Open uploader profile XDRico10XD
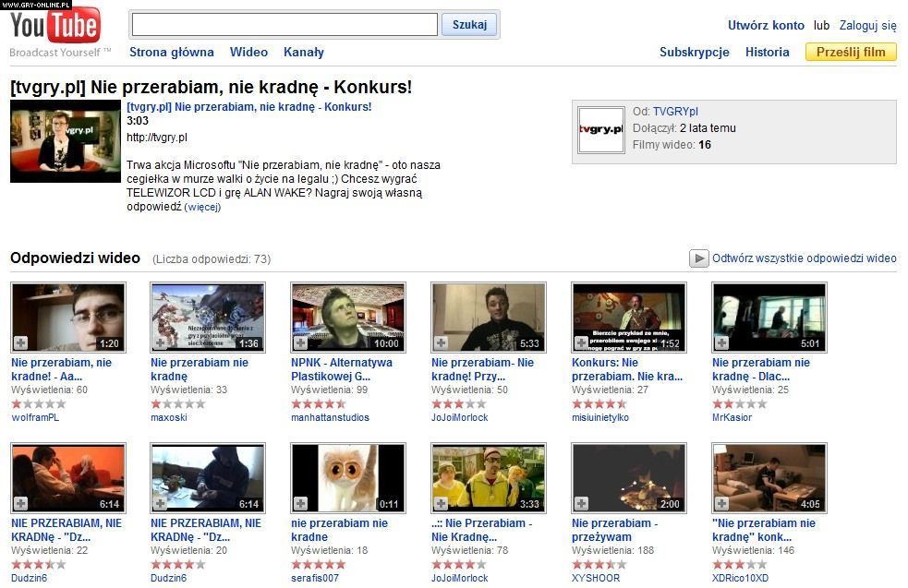 pyautogui.click(x=740, y=578)
